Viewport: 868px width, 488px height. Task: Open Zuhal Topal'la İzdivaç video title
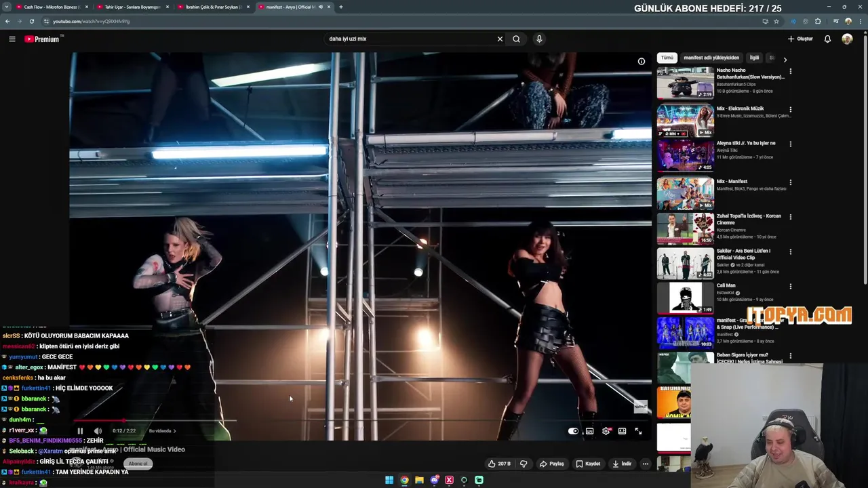pos(749,219)
